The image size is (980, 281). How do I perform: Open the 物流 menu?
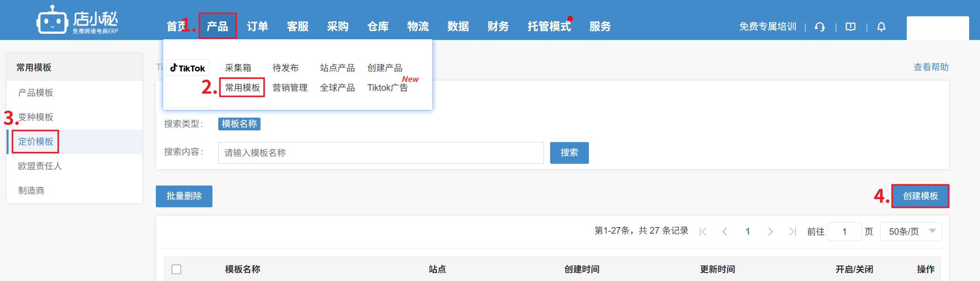point(418,26)
